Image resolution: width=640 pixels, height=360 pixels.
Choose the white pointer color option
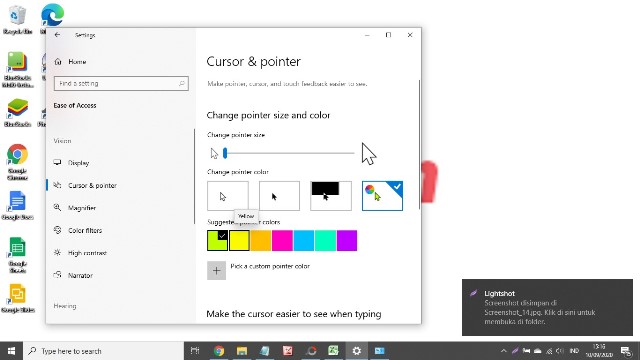click(x=228, y=196)
